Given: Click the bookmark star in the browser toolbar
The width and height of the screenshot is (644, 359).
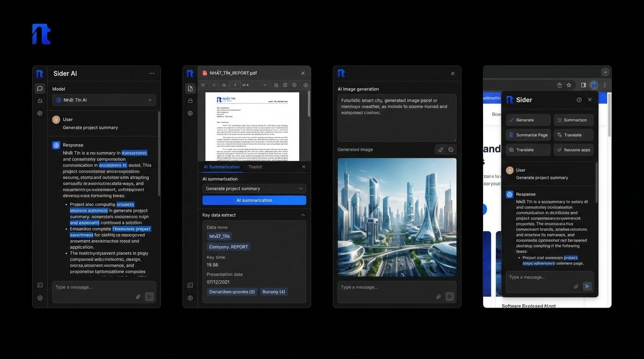Looking at the screenshot, I should 569,85.
